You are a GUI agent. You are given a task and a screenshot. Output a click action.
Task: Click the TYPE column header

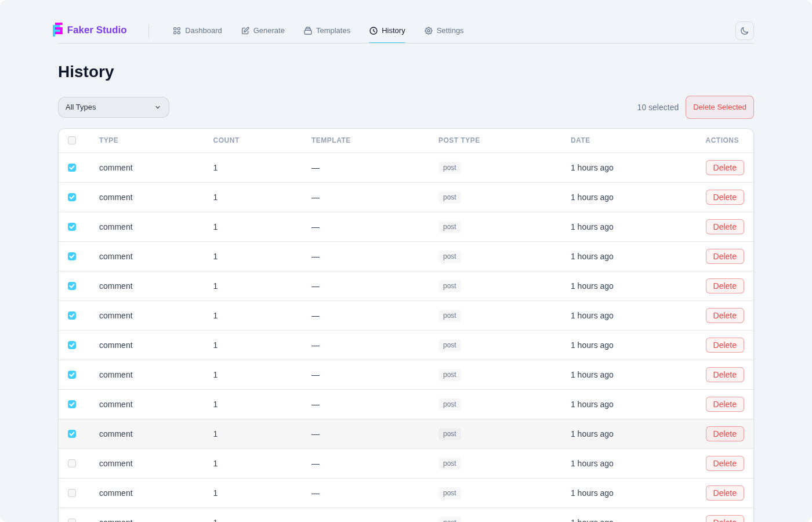108,140
